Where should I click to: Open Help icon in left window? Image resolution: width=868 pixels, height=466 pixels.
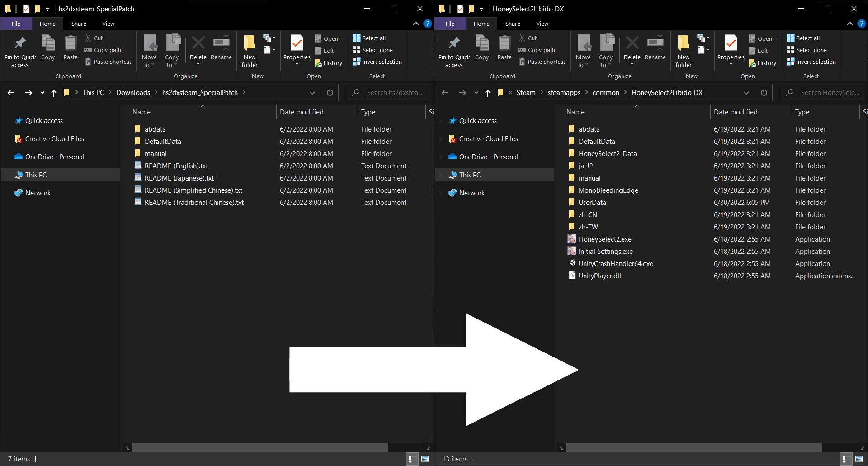pos(428,24)
